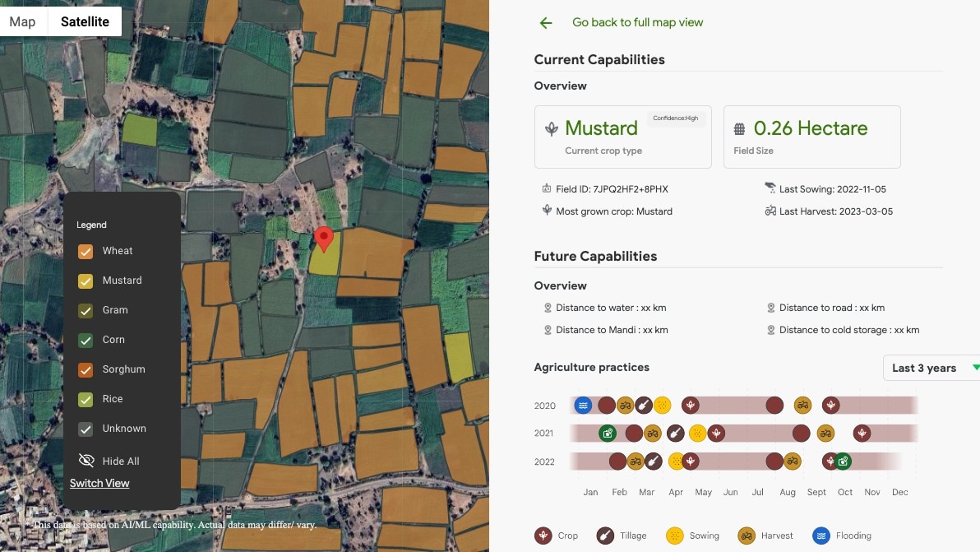
Task: Click the green back arrow at the top
Action: pos(546,22)
